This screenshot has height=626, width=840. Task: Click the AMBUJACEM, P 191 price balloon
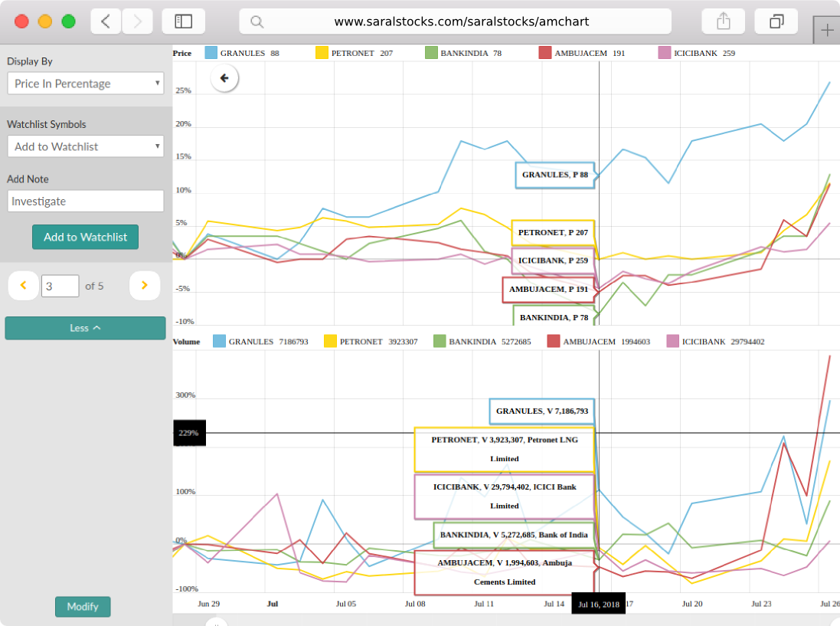coord(548,290)
